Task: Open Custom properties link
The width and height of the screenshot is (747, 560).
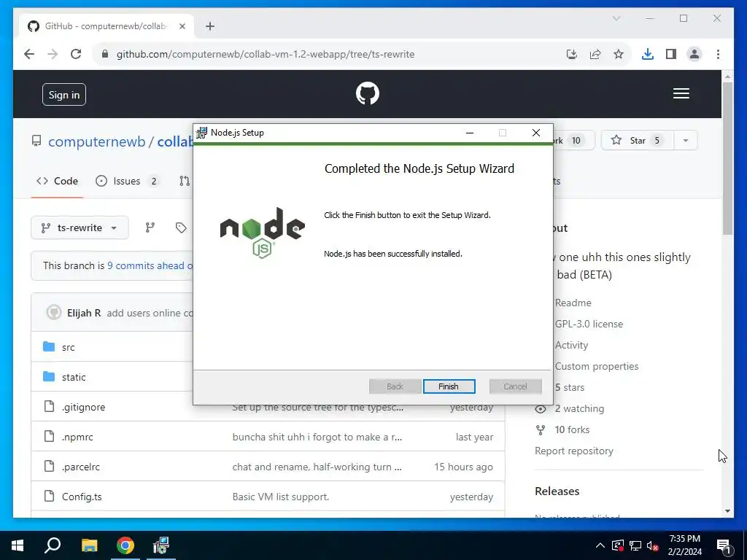Action: click(x=597, y=366)
